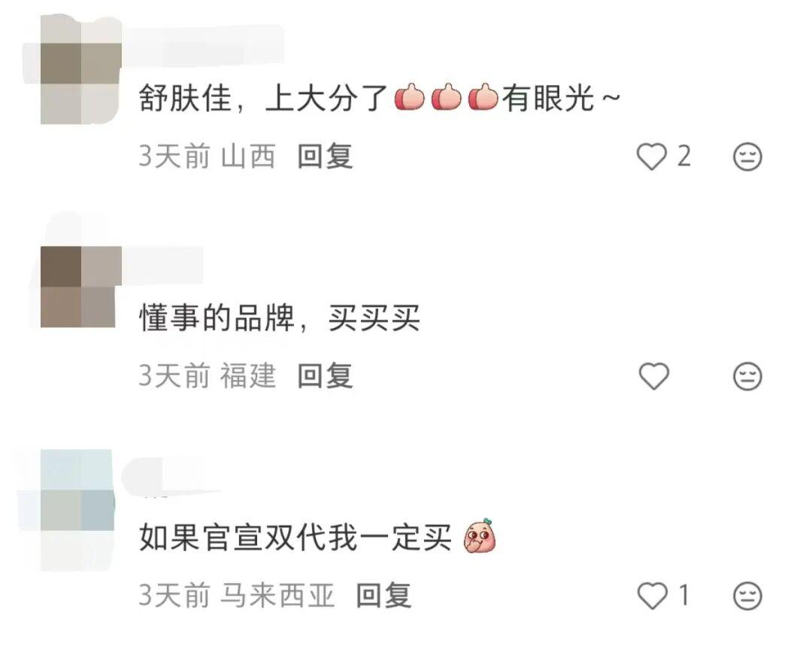Viewport: 812px width, 646px height.
Task: Click the peach emoji after 我一定买
Action: tap(480, 536)
